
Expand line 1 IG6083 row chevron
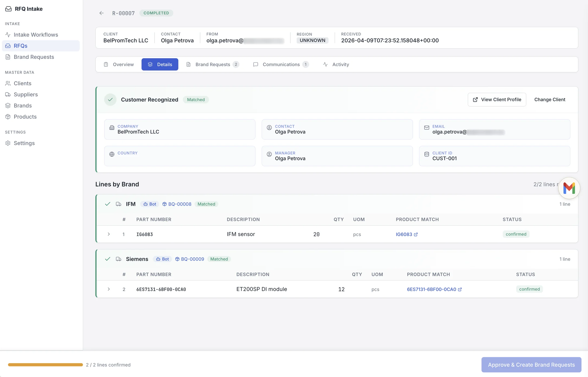pyautogui.click(x=109, y=234)
